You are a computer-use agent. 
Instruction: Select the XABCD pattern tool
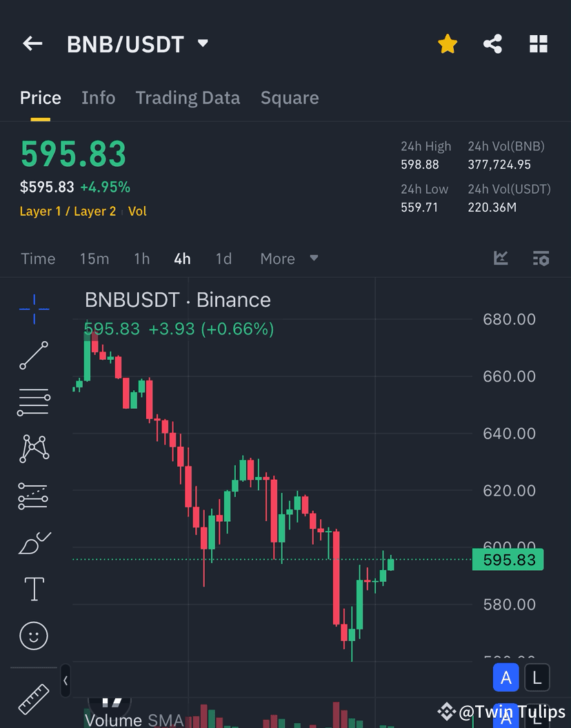click(33, 448)
